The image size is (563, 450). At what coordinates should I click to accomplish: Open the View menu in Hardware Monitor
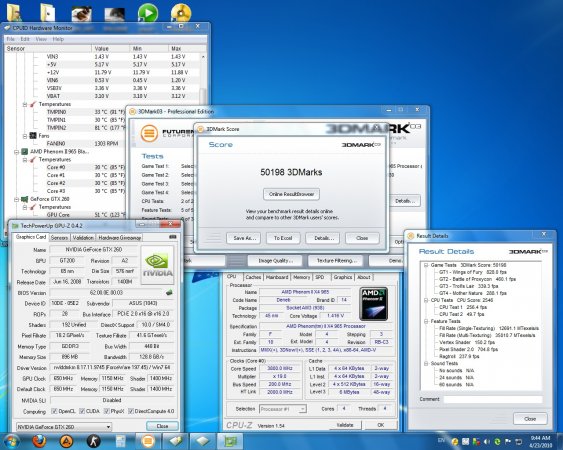41,39
